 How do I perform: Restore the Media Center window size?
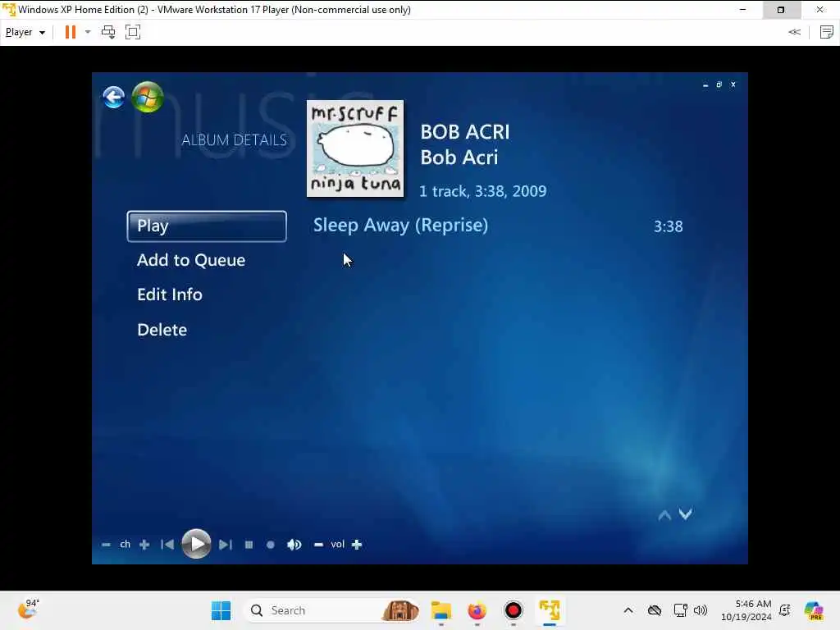point(719,84)
